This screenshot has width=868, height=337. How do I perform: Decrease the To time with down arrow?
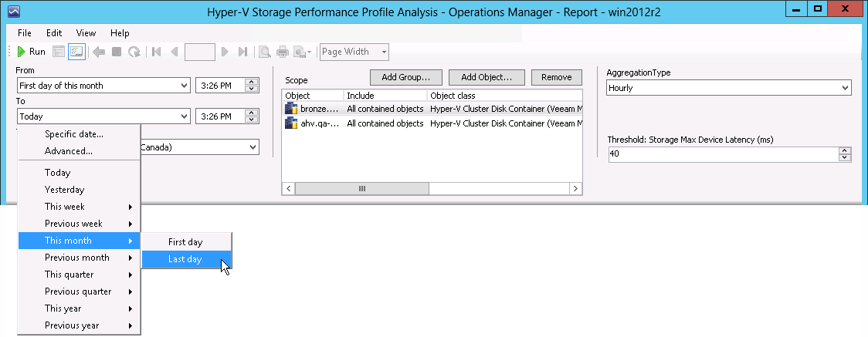click(x=252, y=120)
